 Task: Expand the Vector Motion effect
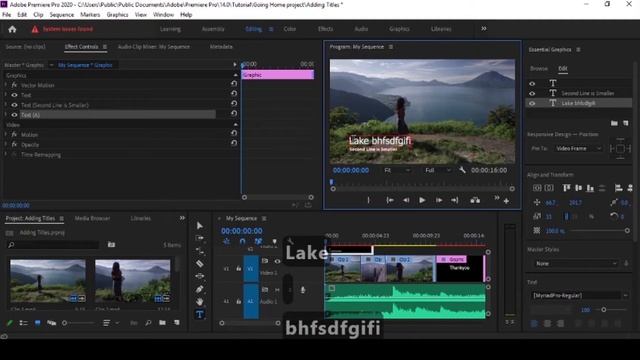(x=6, y=85)
